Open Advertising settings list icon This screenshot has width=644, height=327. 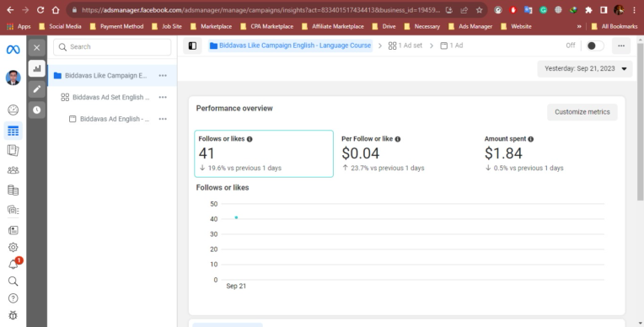point(13,210)
